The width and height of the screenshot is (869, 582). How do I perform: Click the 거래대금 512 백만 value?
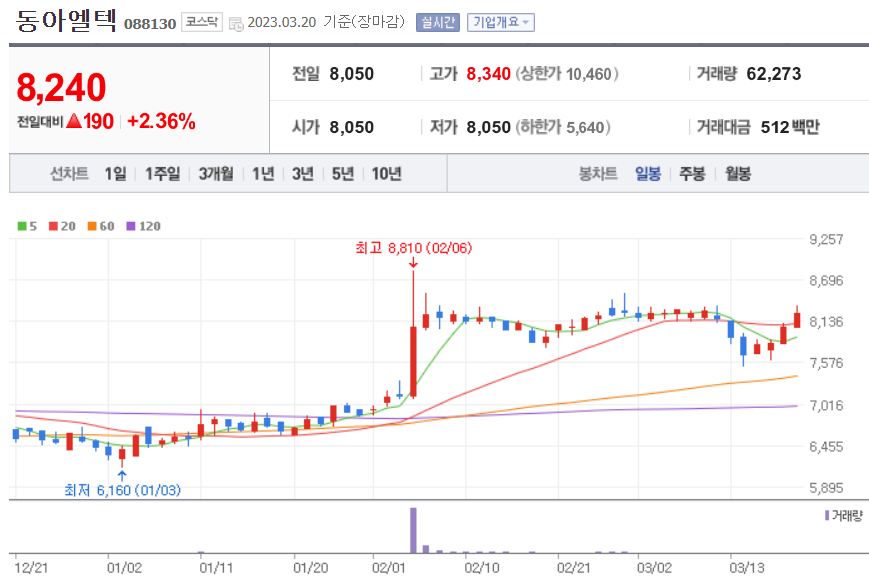(790, 127)
